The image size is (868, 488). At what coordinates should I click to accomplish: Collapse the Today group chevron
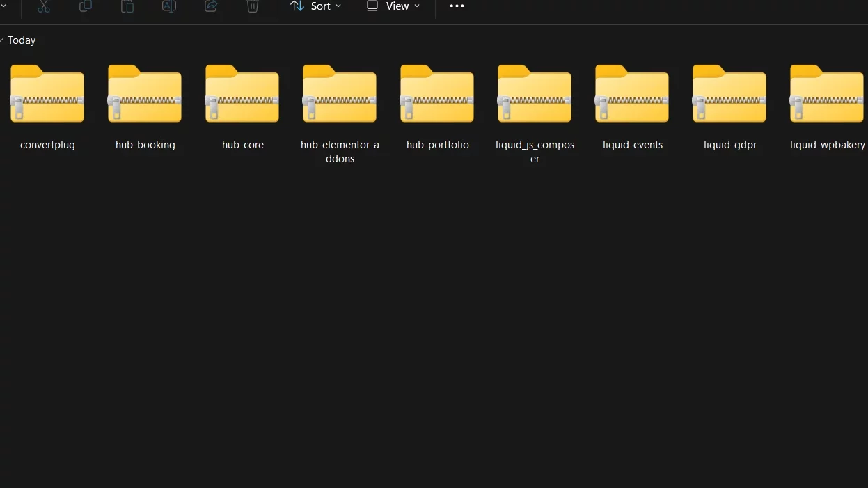coord(2,40)
